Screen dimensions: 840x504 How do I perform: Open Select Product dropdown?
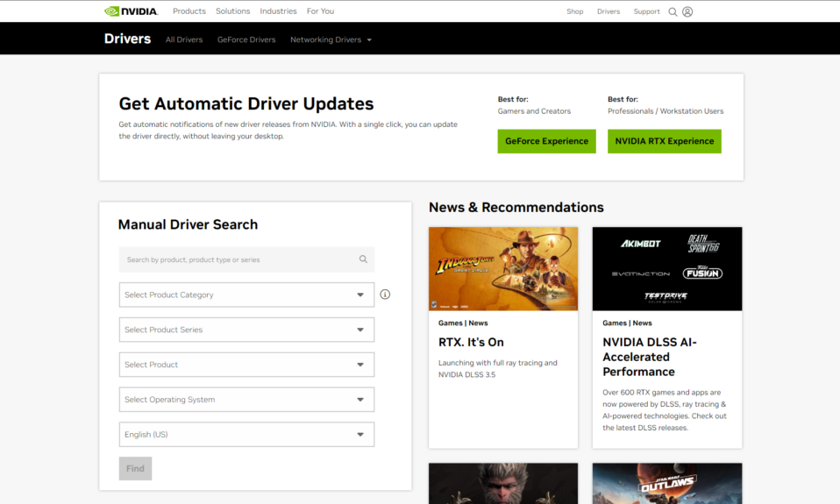[x=246, y=365]
